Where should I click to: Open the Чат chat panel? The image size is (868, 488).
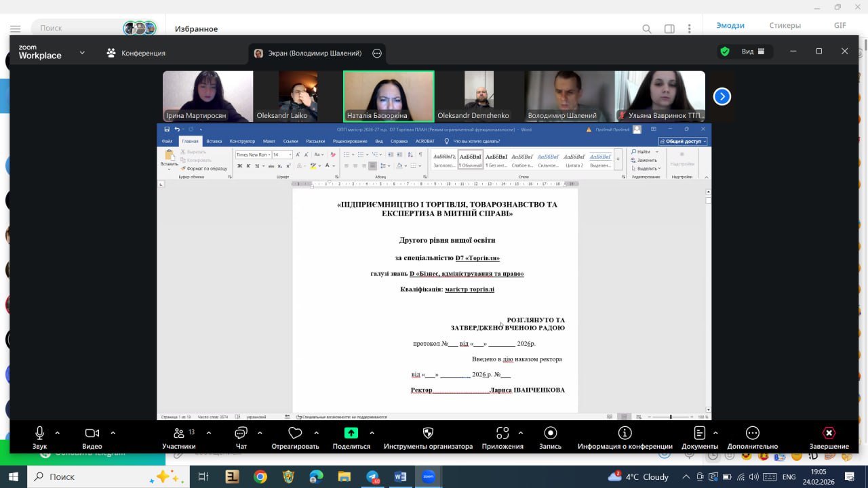241,434
